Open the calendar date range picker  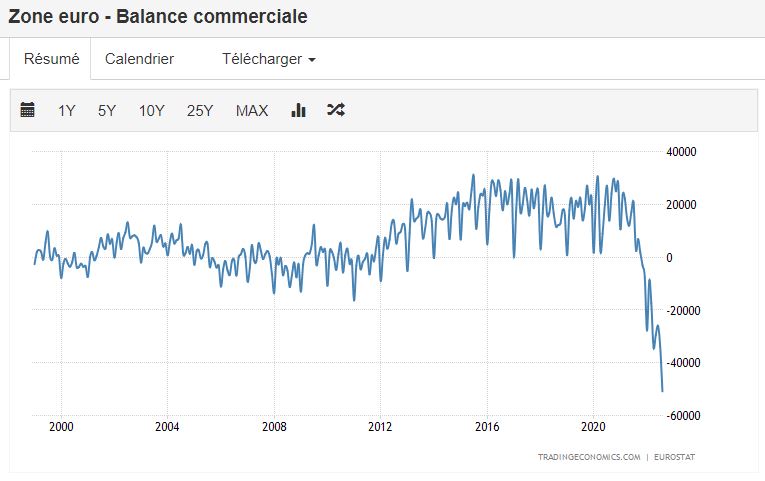pos(28,110)
